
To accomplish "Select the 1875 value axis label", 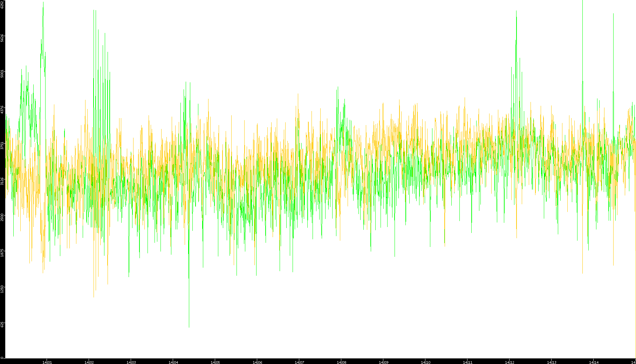I will coord(2,253).
